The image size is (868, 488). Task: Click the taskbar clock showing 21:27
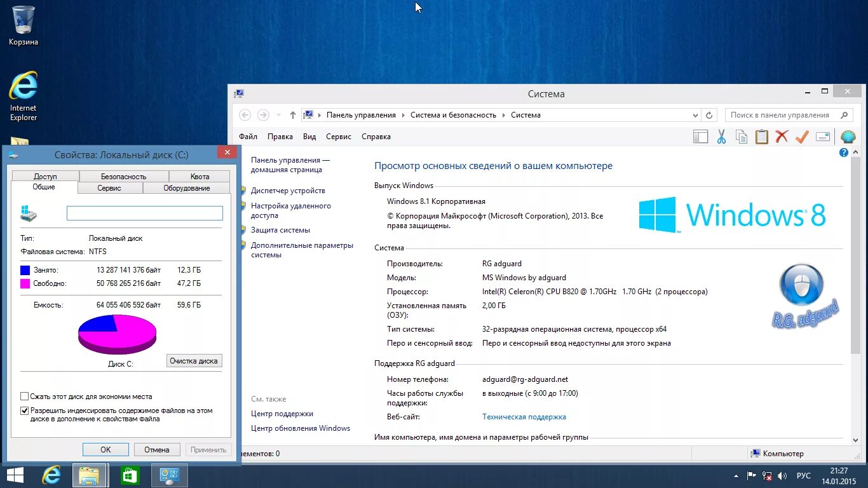(x=839, y=475)
